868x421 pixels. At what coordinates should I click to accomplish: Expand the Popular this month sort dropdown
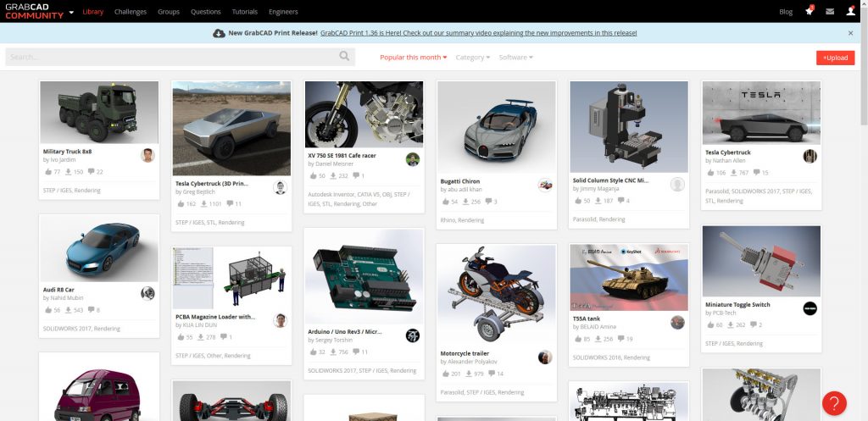(x=413, y=57)
